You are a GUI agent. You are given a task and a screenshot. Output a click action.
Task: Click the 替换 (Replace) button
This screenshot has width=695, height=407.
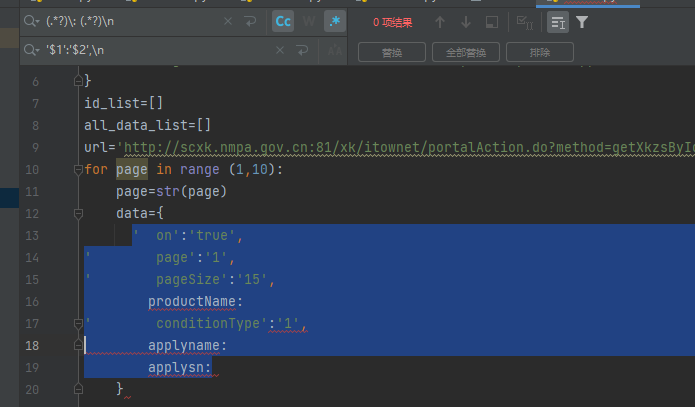click(392, 52)
